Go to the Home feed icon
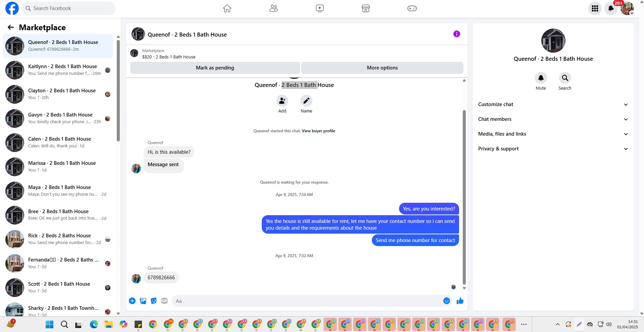The height and width of the screenshot is (332, 644). point(227,8)
